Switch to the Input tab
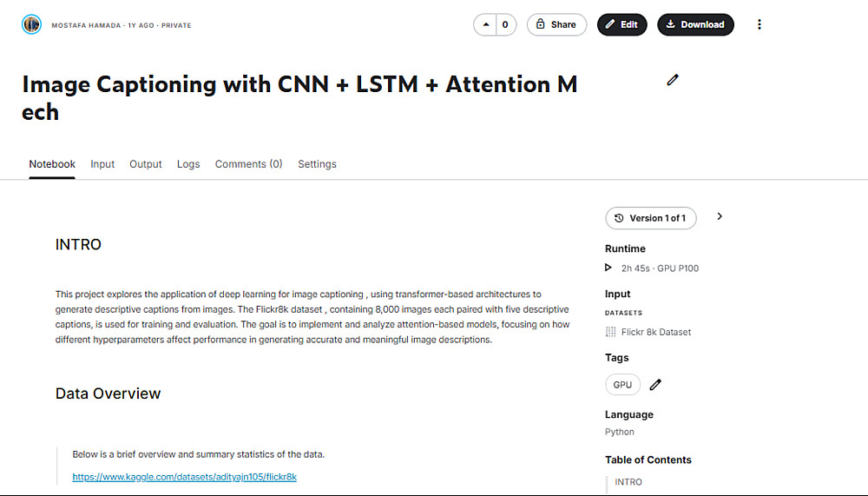868x496 pixels. tap(102, 164)
